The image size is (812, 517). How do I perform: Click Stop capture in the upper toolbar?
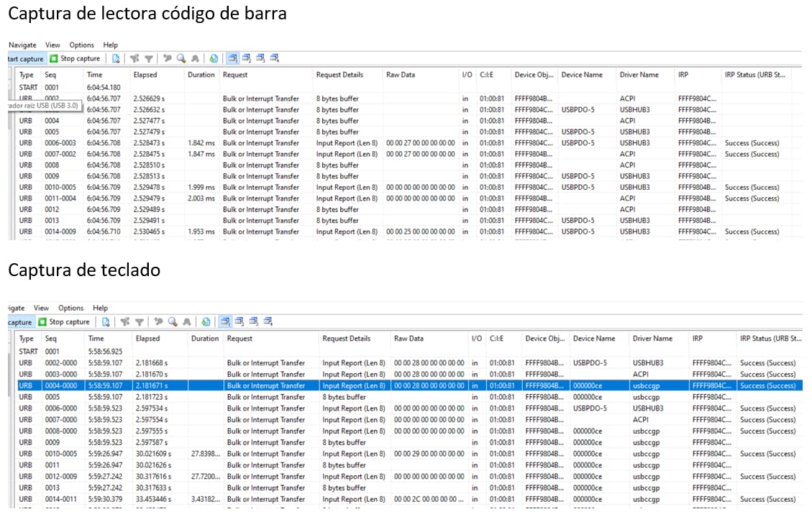75,58
